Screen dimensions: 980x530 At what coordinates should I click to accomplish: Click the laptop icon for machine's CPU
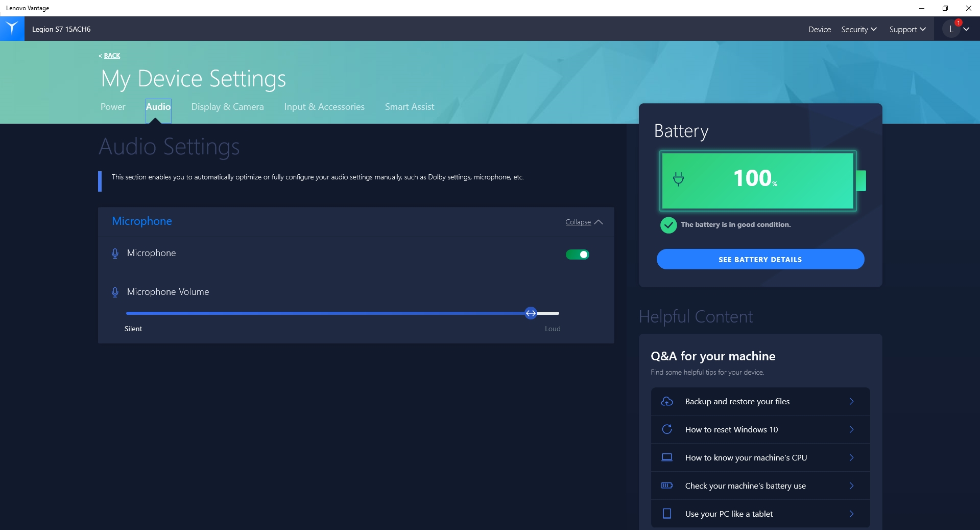667,457
